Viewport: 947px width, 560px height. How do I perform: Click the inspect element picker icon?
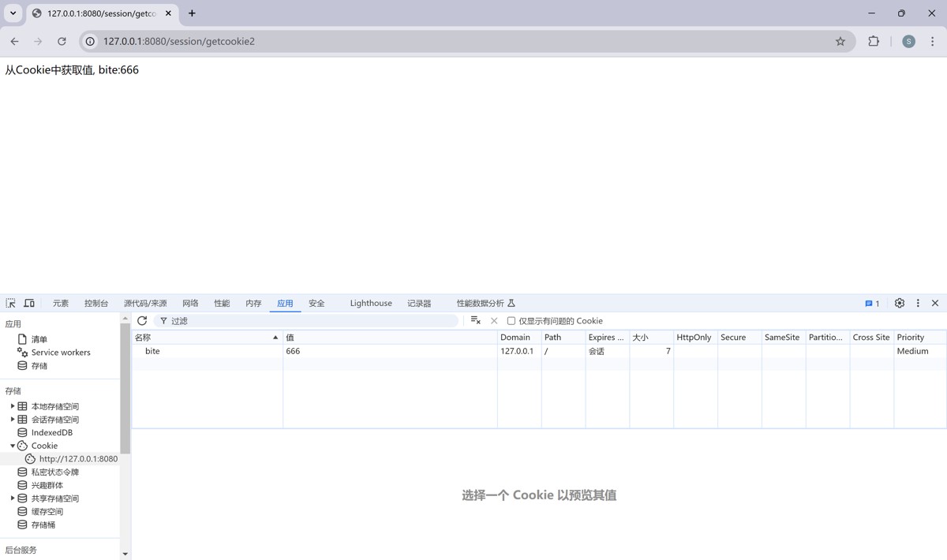point(11,303)
